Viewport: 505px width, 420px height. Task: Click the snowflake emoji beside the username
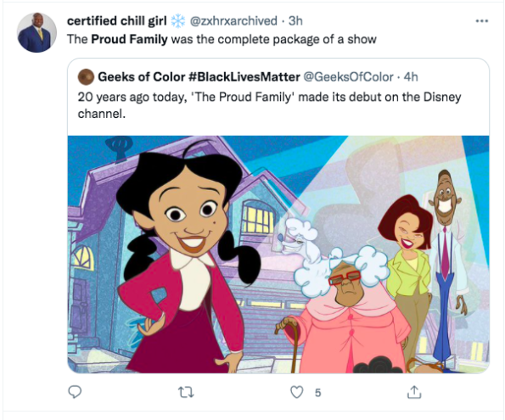click(x=177, y=21)
